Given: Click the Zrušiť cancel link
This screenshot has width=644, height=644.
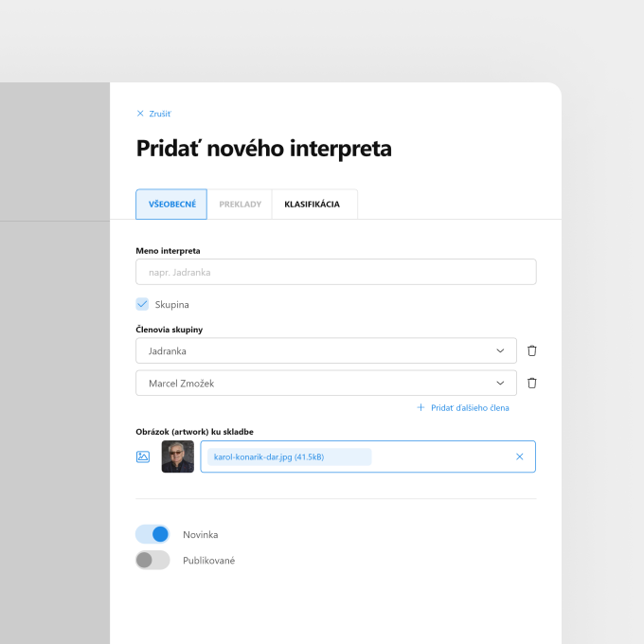Looking at the screenshot, I should [x=160, y=114].
